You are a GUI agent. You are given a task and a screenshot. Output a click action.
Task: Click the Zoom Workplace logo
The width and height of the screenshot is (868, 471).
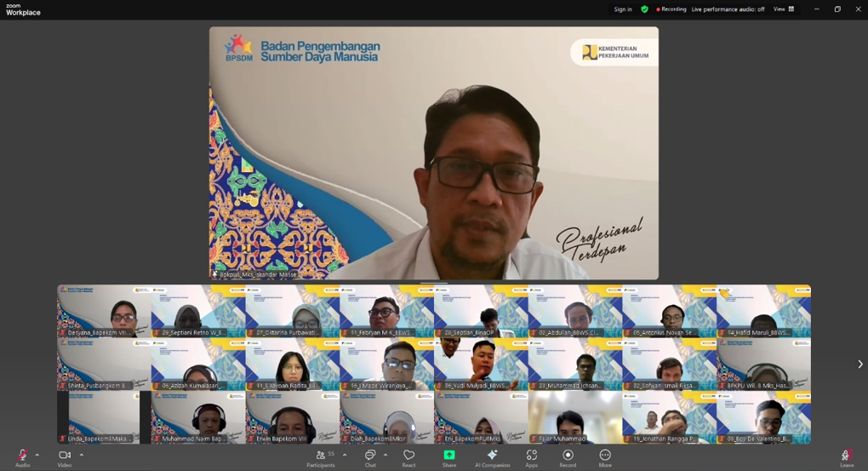[23, 10]
